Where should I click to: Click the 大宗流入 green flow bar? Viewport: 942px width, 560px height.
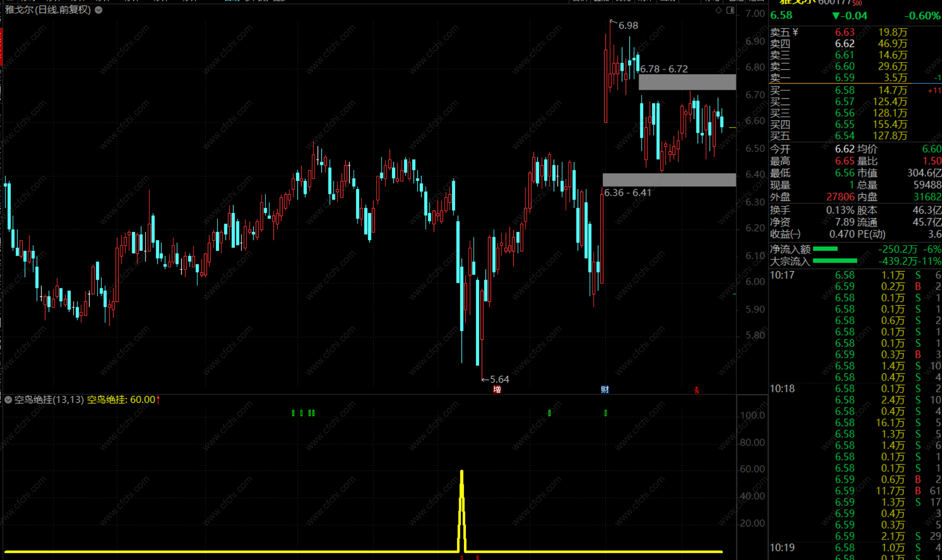835,261
